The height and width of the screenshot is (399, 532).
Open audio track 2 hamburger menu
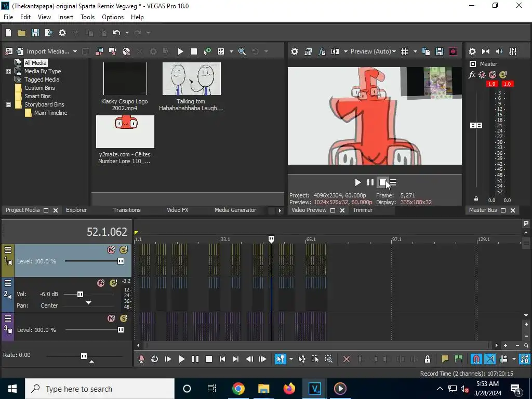click(x=8, y=283)
